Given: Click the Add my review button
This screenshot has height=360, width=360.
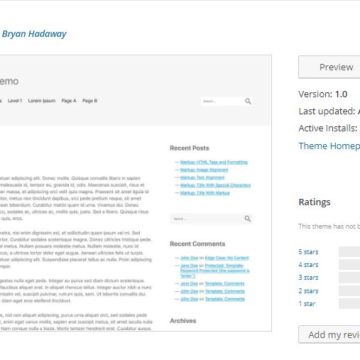Looking at the screenshot, I should click(x=329, y=335).
